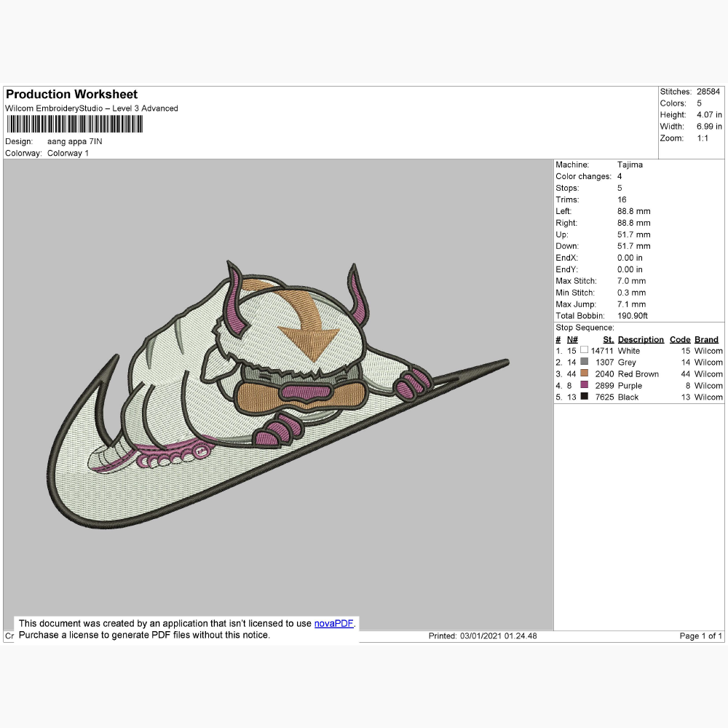
Task: Choose the Purple thread color swatch
Action: coord(584,385)
